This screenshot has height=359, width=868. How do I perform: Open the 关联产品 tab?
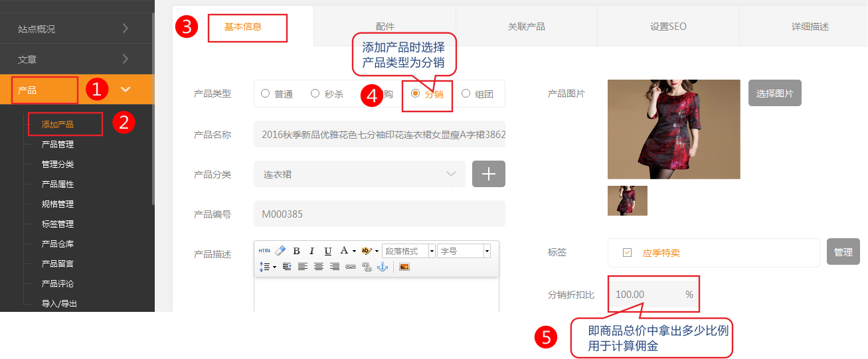coord(526,27)
